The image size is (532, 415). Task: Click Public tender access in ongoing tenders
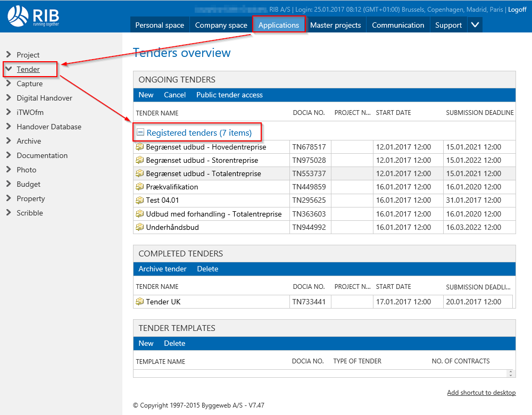[x=229, y=95]
